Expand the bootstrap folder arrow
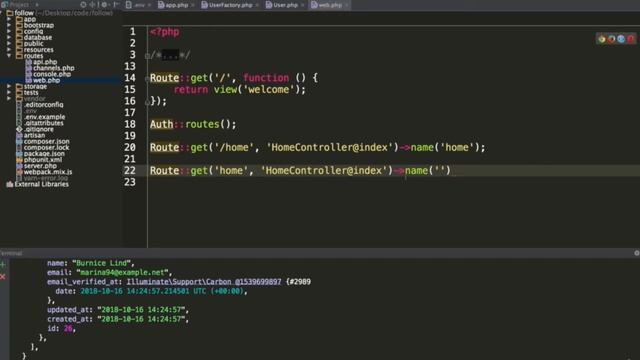Viewport: 640px width, 360px height. [x=9, y=25]
